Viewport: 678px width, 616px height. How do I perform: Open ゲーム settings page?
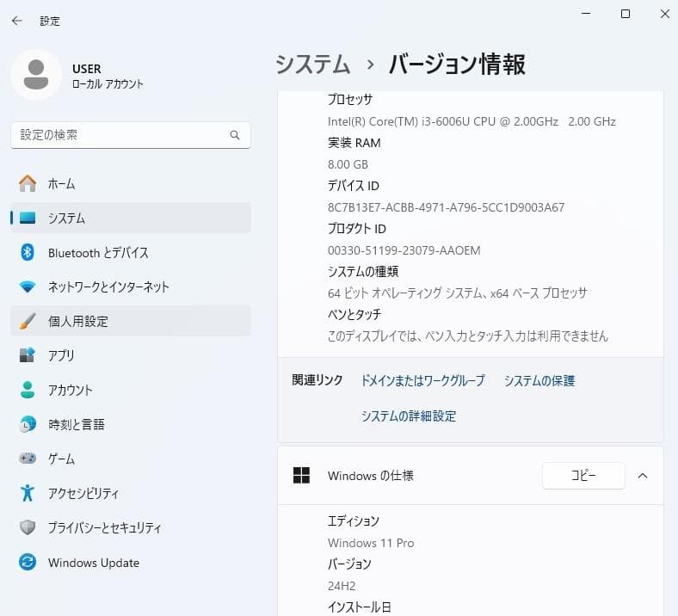pyautogui.click(x=131, y=459)
